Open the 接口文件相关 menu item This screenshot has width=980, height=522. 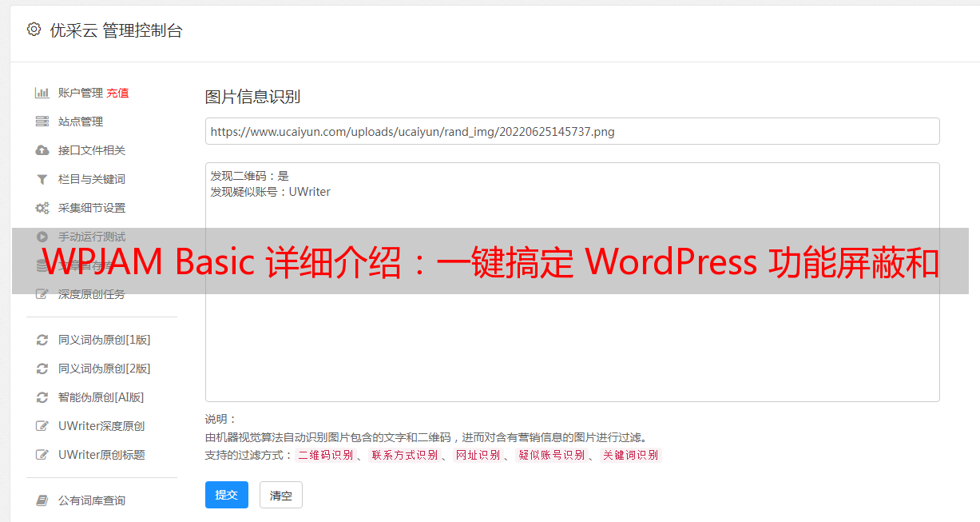point(92,150)
